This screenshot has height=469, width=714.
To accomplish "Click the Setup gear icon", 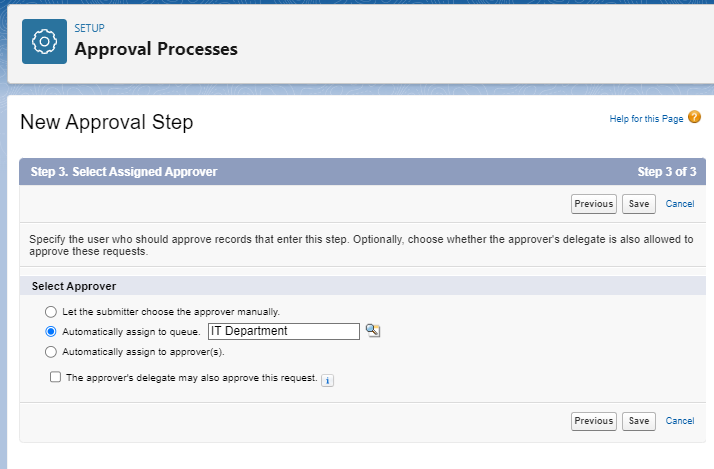I will [44, 41].
